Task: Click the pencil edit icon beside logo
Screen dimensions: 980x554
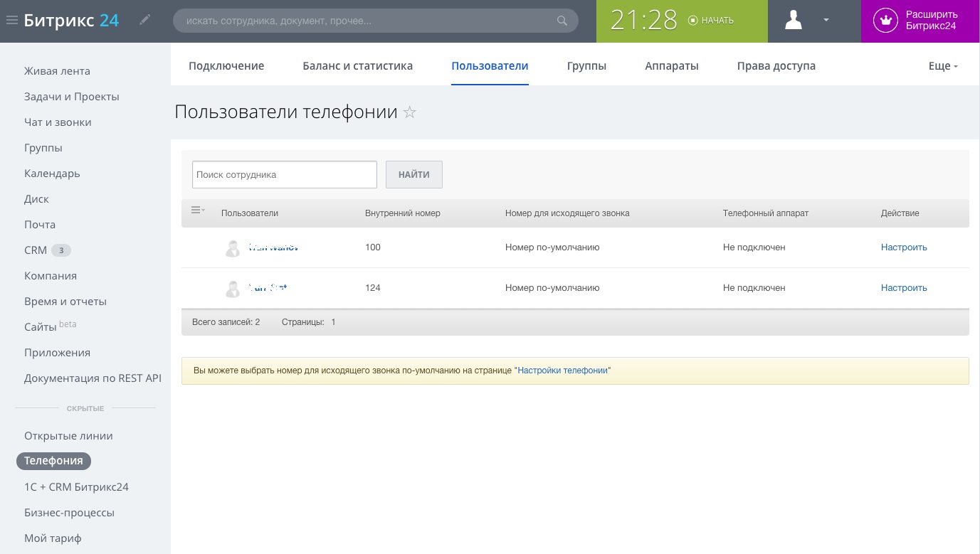Action: tap(145, 20)
